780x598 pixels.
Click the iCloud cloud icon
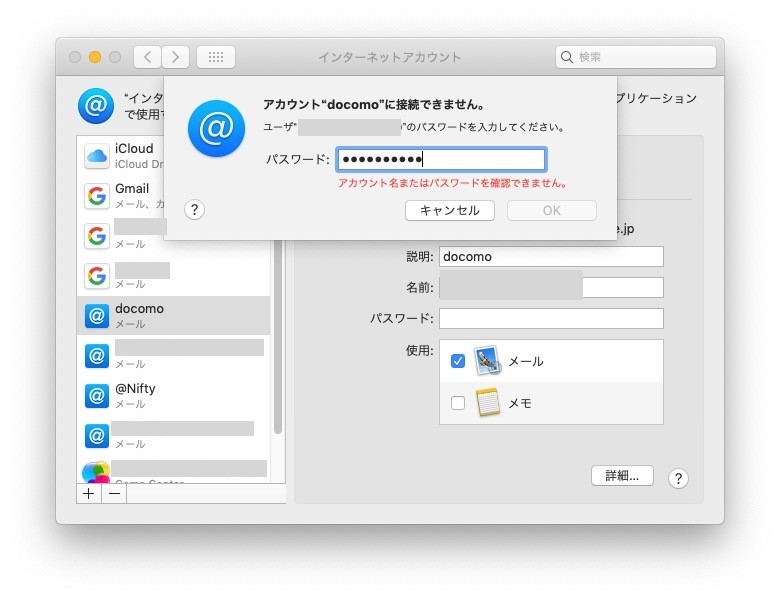coord(97,156)
